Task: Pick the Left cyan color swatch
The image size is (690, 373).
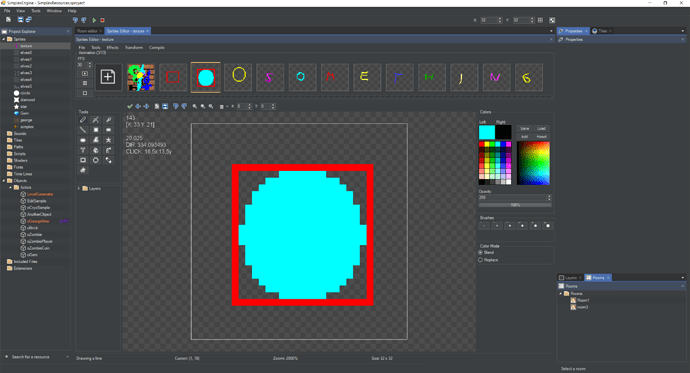Action: pos(487,132)
